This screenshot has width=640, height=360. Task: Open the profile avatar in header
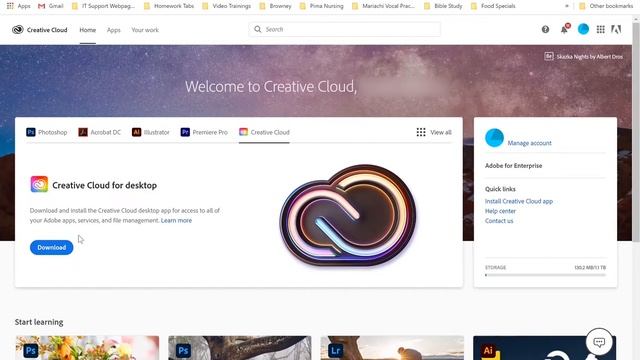pyautogui.click(x=583, y=29)
